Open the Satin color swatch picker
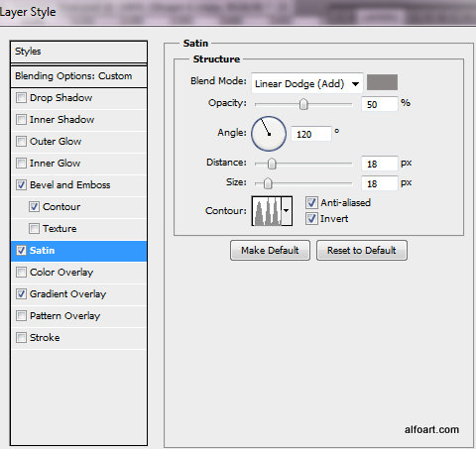This screenshot has height=449, width=476. click(x=382, y=82)
